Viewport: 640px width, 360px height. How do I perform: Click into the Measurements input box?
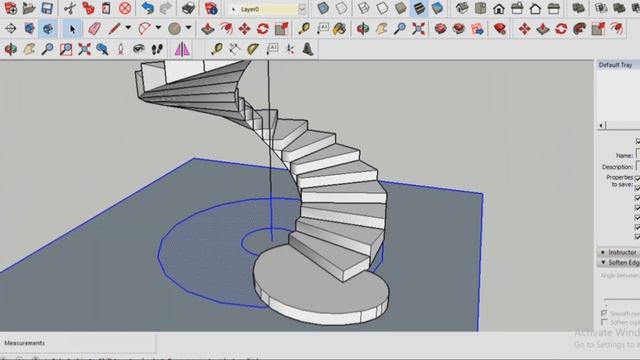point(78,343)
